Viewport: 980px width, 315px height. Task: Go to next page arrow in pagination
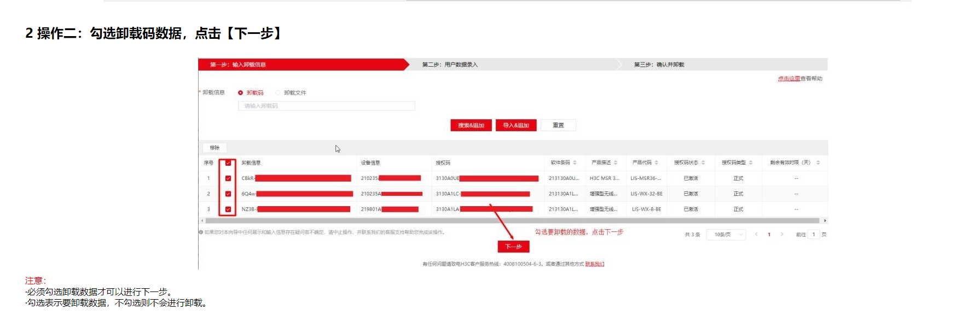pyautogui.click(x=782, y=234)
